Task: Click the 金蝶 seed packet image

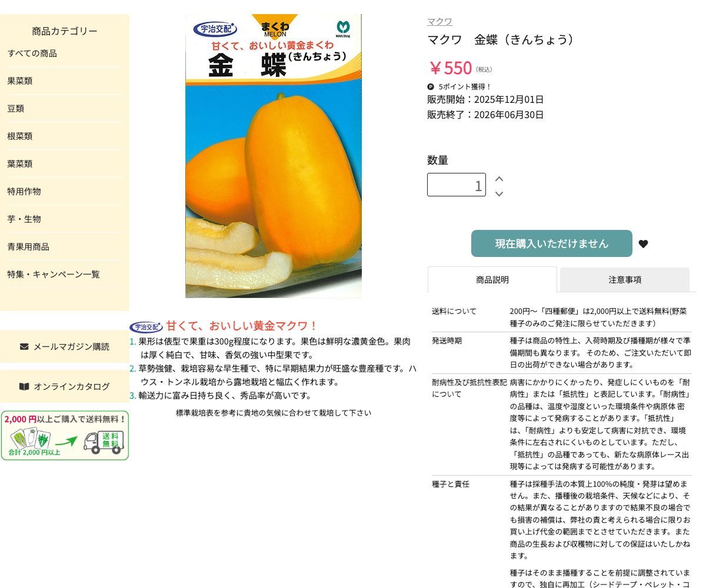Action: (x=274, y=156)
